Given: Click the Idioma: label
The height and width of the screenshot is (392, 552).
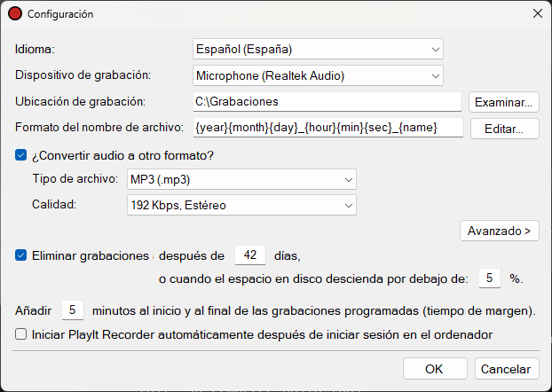Looking at the screenshot, I should 35,49.
